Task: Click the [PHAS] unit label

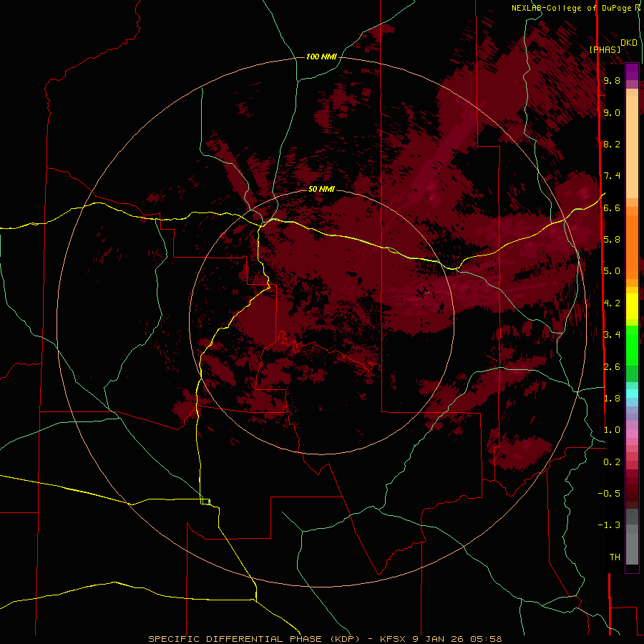Action: tap(605, 49)
